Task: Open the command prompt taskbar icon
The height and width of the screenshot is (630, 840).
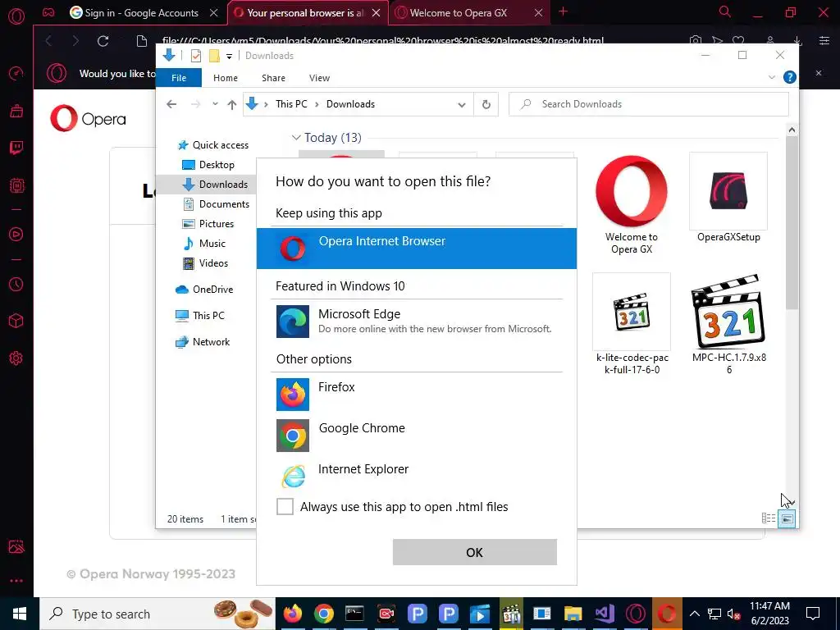Action: click(354, 614)
